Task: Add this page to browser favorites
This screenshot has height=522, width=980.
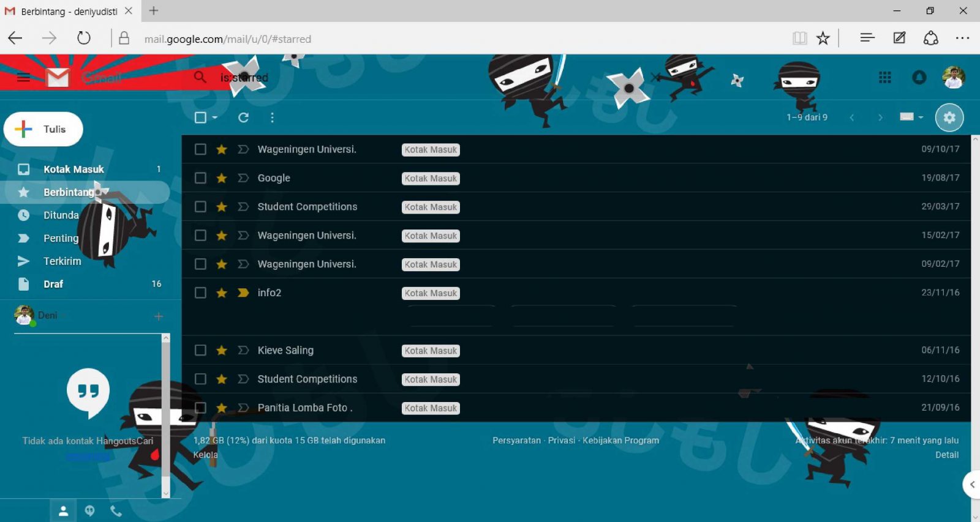Action: tap(823, 39)
